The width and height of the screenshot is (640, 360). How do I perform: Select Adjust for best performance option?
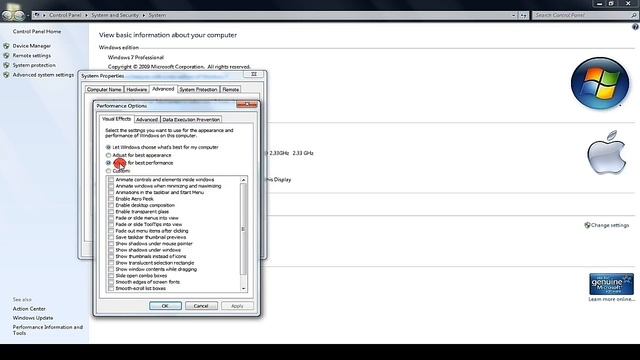[x=108, y=163]
